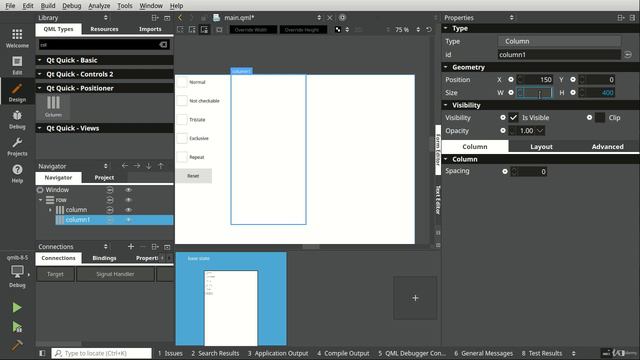
Task: Toggle visibility of column1 item
Action: click(x=129, y=220)
